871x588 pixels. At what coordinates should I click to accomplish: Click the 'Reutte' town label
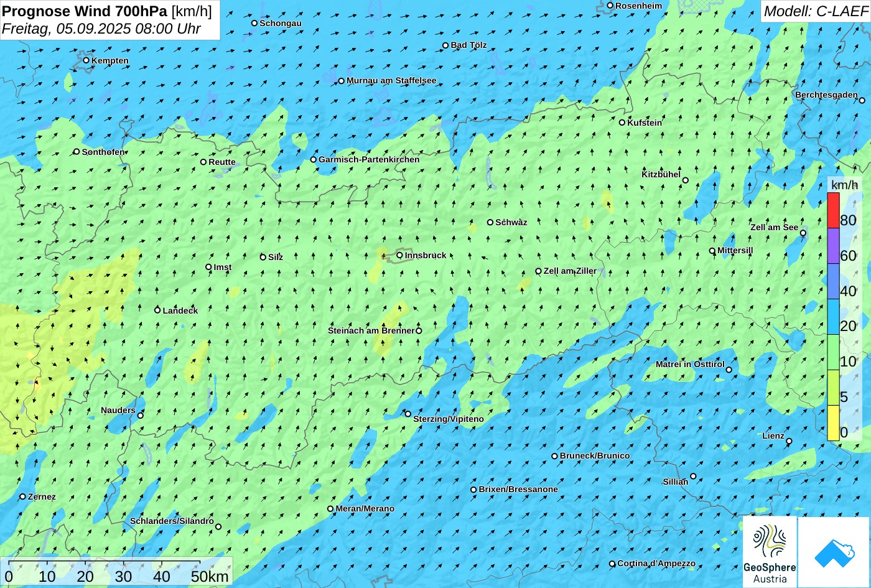click(x=222, y=162)
